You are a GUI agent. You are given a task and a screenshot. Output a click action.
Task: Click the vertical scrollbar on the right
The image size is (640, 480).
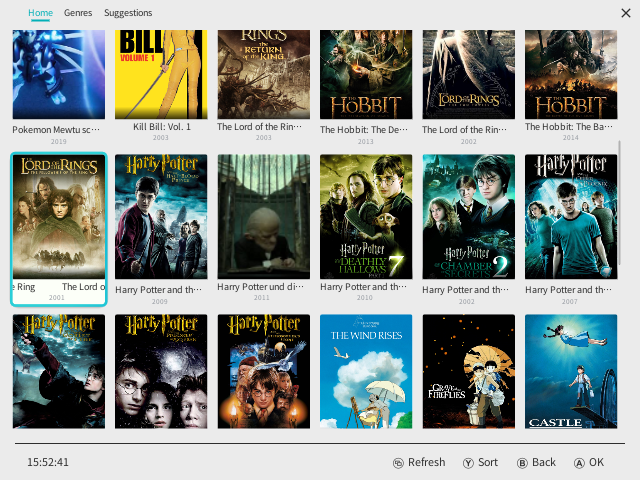[x=620, y=202]
